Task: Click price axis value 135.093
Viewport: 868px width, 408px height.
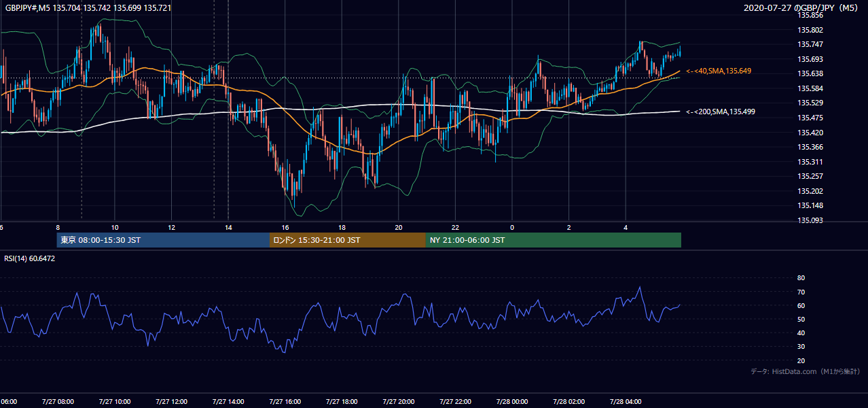Action: (810, 220)
